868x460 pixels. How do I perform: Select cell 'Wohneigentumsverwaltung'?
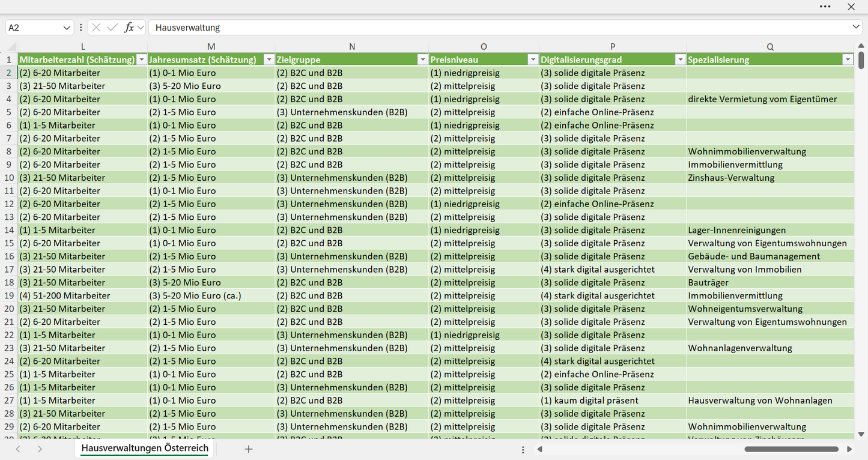pos(770,309)
